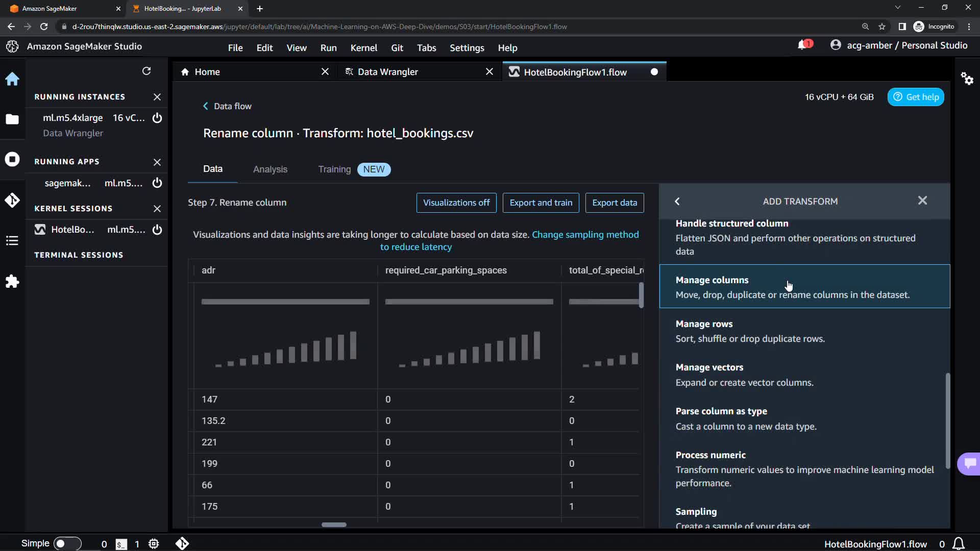Open the Home sidebar icon
The height and width of the screenshot is (551, 980).
pyautogui.click(x=12, y=79)
